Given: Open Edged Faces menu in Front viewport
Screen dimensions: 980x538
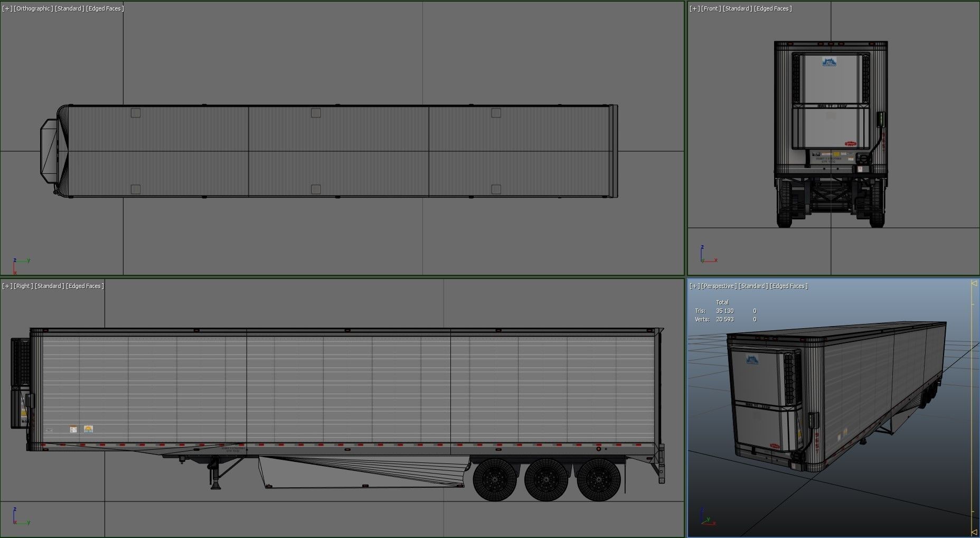Looking at the screenshot, I should [x=772, y=8].
